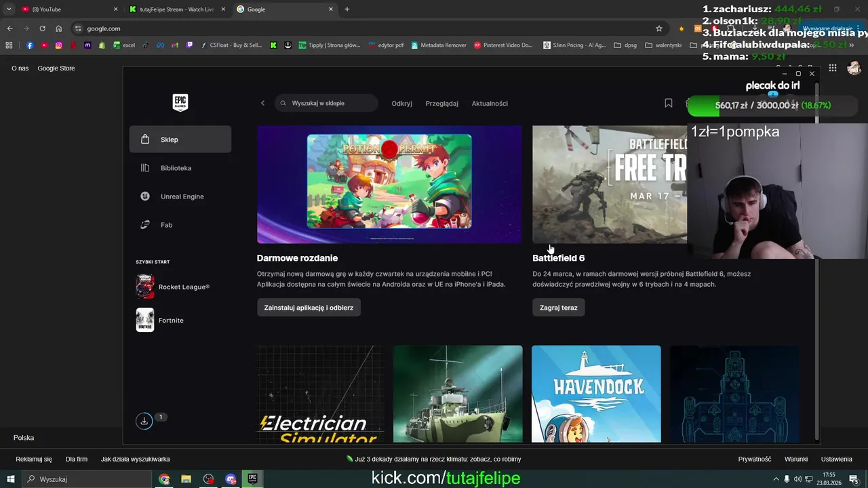Open the Facebook bookmark
This screenshot has height=488, width=868.
(x=30, y=45)
